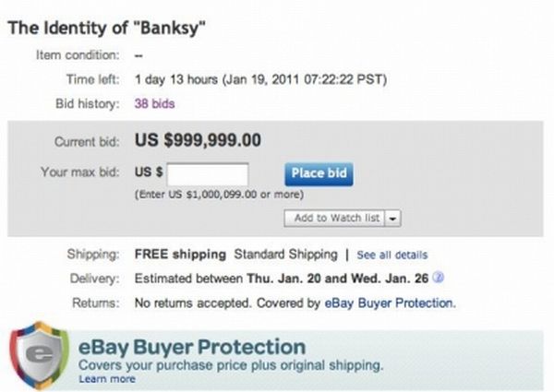Open the Add to Watch list dropdown arrow
554x392 pixels.
[x=393, y=218]
